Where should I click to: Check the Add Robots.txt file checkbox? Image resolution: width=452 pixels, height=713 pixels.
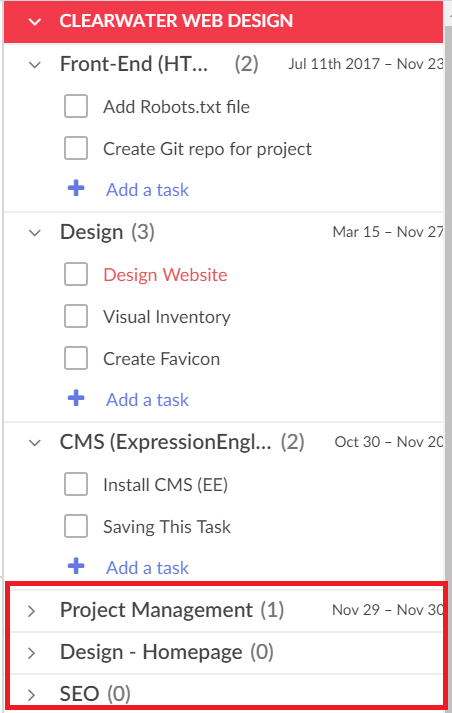[x=76, y=106]
